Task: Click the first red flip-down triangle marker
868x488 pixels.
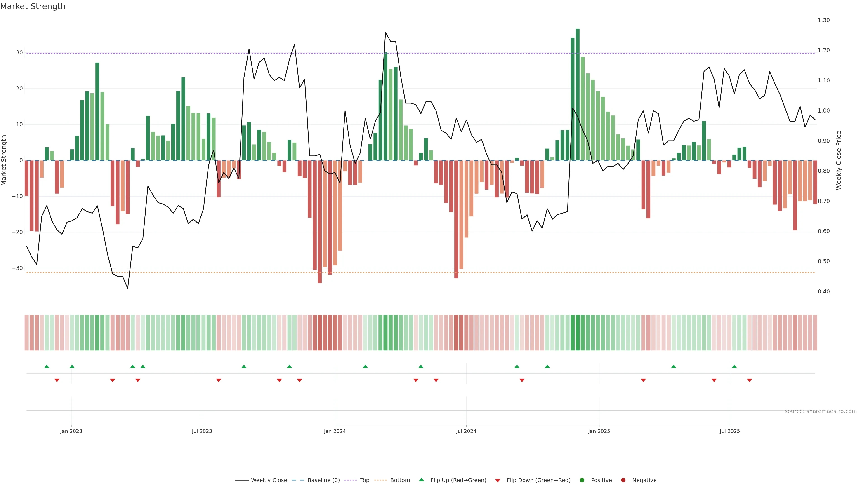Action: (57, 380)
